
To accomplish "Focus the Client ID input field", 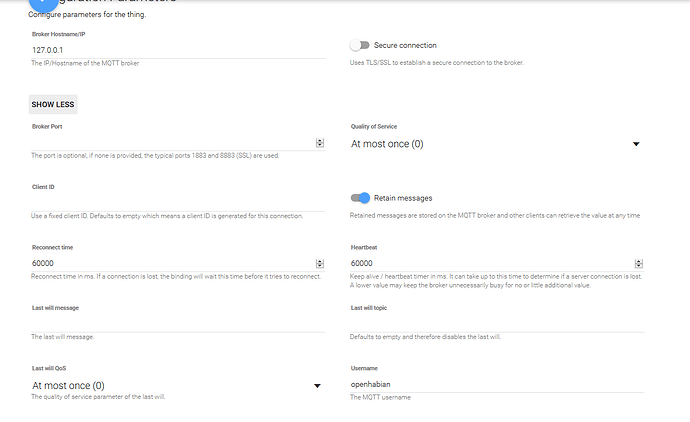I will [x=178, y=203].
